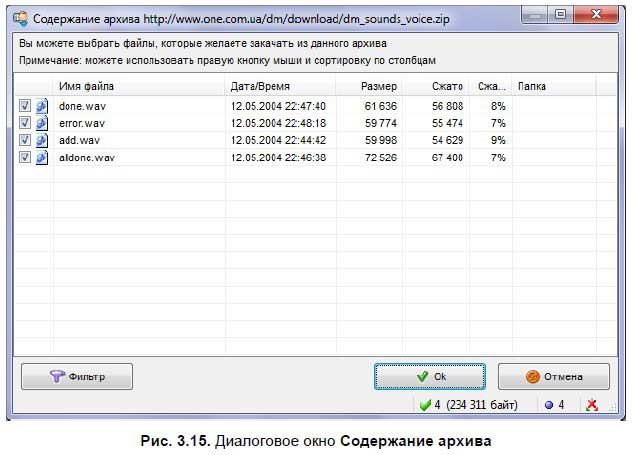
Task: Open the Фильтр button
Action: (x=77, y=377)
